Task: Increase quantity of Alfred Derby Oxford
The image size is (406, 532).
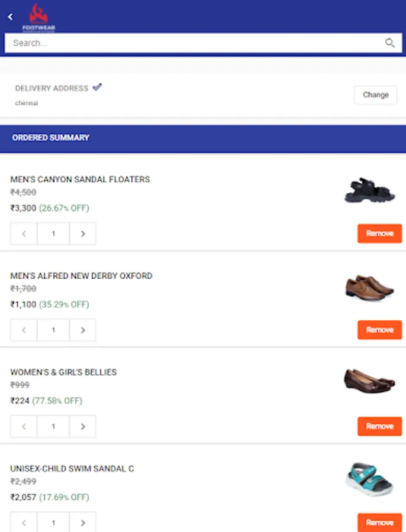Action: coord(83,330)
